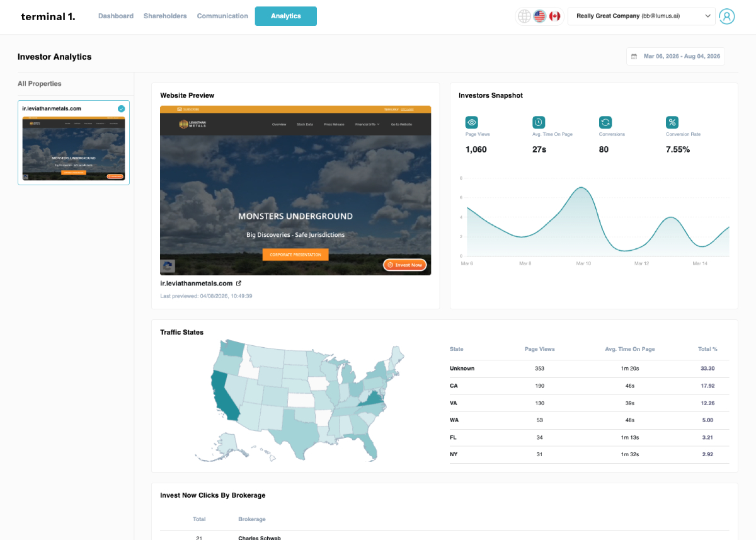The width and height of the screenshot is (756, 540).
Task: Choose the United States flag icon
Action: [539, 16]
